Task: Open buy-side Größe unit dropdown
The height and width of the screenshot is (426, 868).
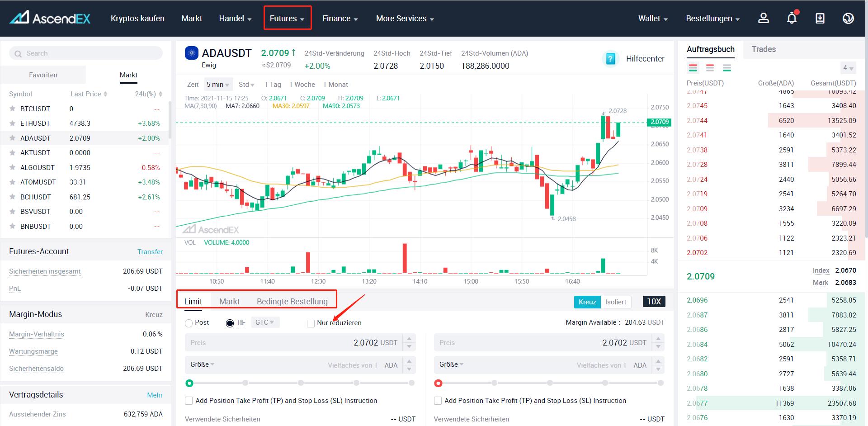Action: point(203,364)
